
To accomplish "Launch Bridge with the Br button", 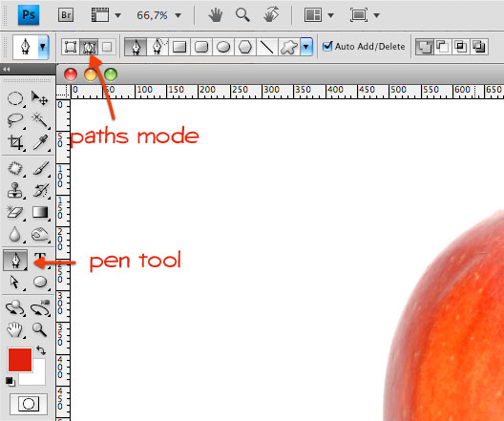I will (x=66, y=15).
